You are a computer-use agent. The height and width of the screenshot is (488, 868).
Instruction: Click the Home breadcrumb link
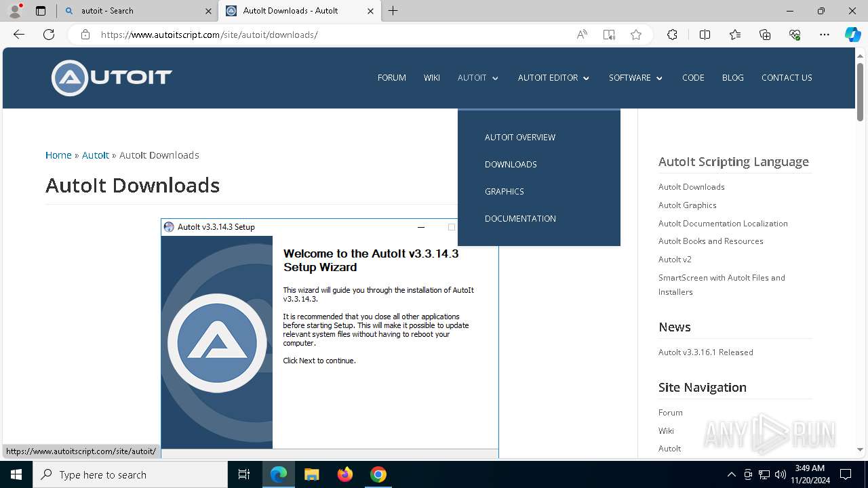pos(58,155)
